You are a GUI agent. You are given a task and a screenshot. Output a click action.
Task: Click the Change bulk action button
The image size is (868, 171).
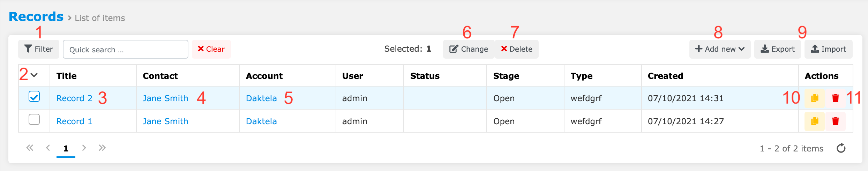point(469,49)
